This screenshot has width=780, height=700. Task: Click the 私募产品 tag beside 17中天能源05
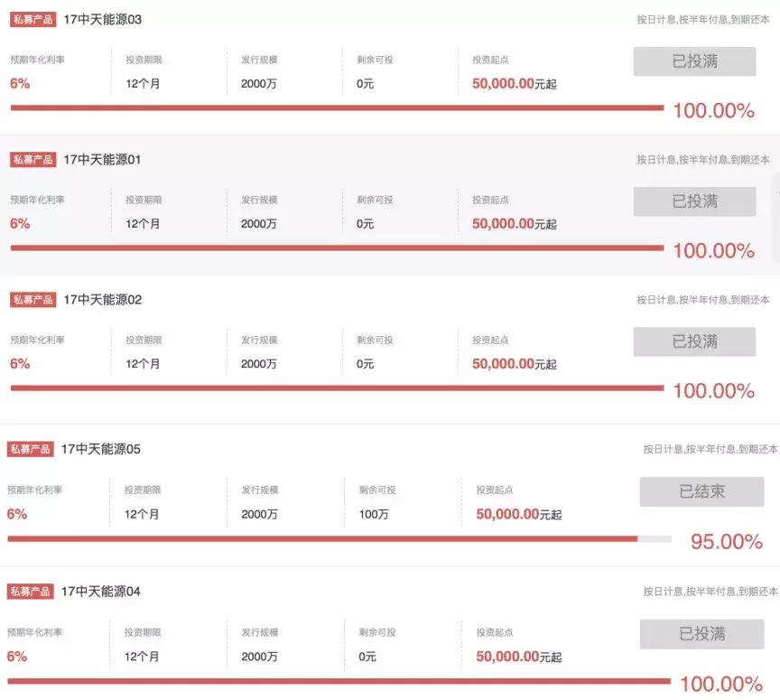(30, 449)
